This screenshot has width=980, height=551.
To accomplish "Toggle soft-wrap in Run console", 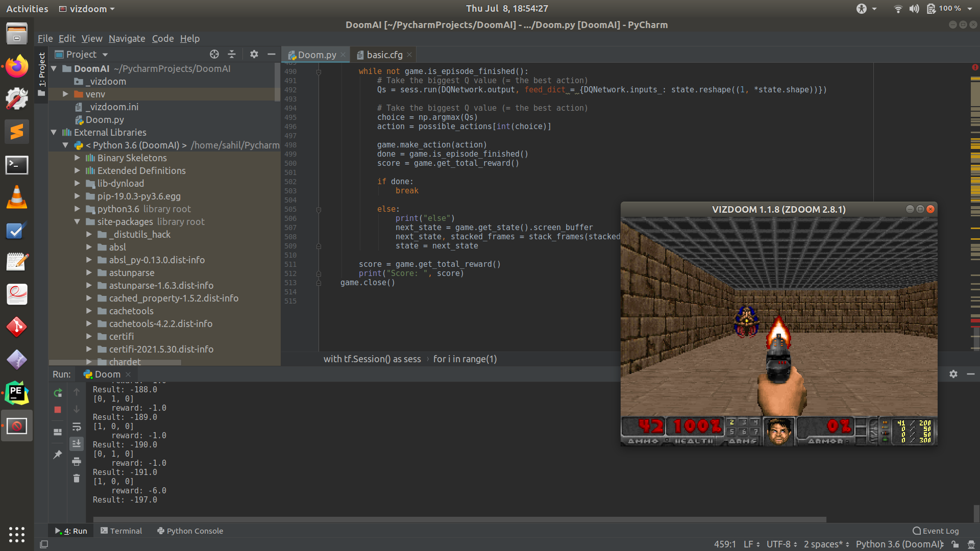I will coord(77,427).
